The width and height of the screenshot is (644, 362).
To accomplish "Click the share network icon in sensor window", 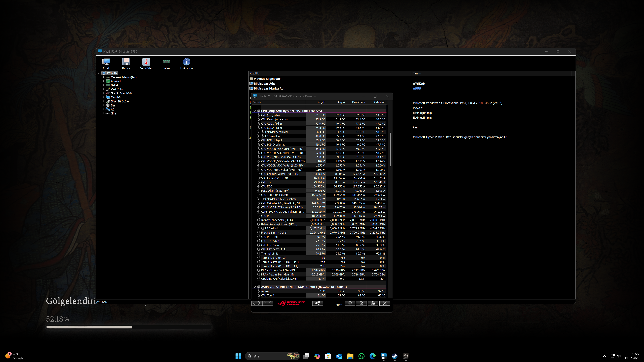I will (318, 303).
